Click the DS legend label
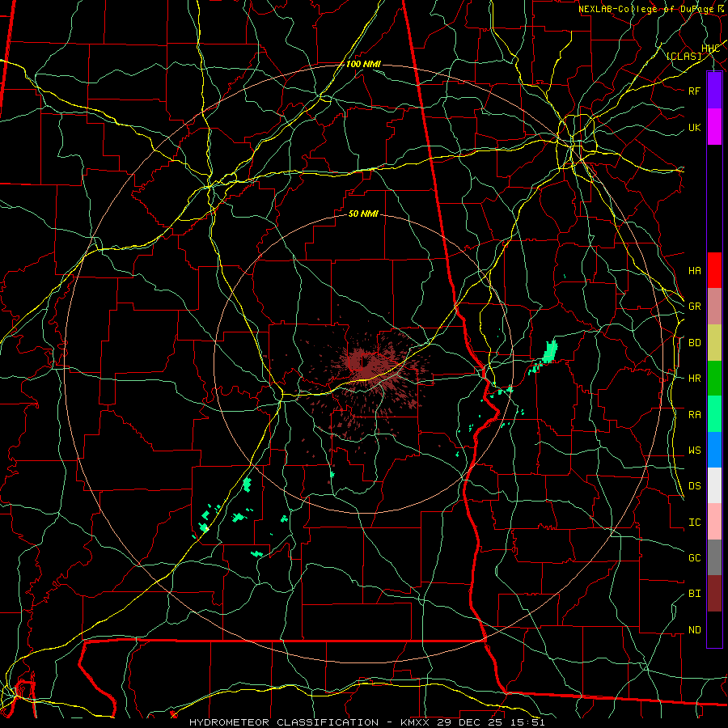Screen dimensions: 728x728 (694, 486)
